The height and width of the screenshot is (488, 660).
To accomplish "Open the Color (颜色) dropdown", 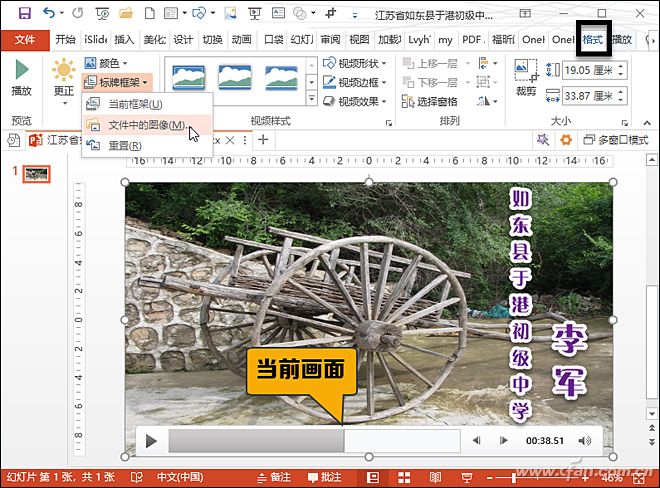I will point(106,64).
